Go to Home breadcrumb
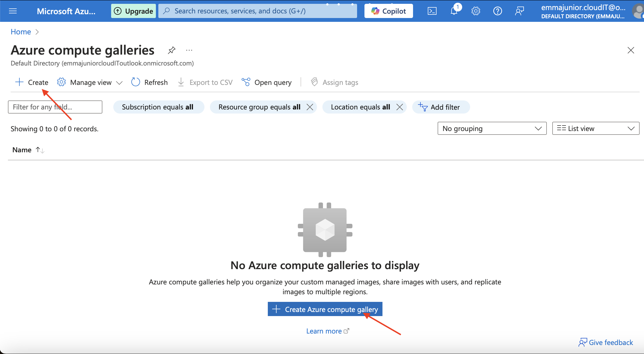644x354 pixels. click(x=21, y=32)
